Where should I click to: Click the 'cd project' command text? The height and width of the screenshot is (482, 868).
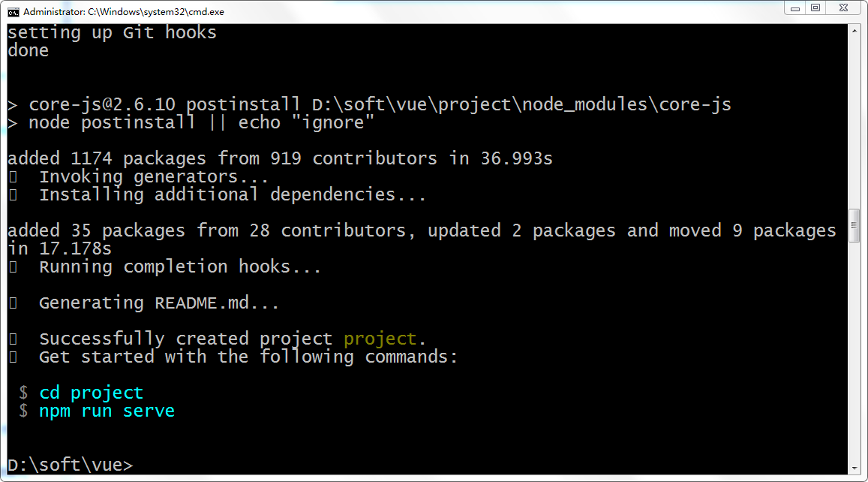point(91,393)
